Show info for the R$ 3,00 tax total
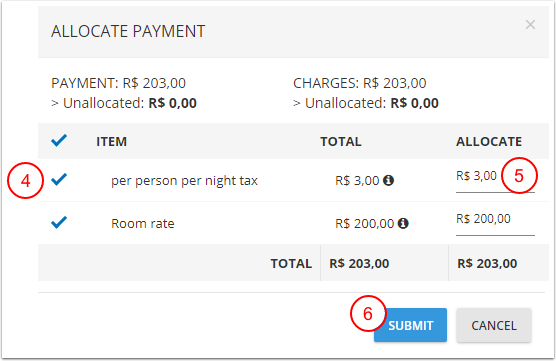 click(x=389, y=180)
